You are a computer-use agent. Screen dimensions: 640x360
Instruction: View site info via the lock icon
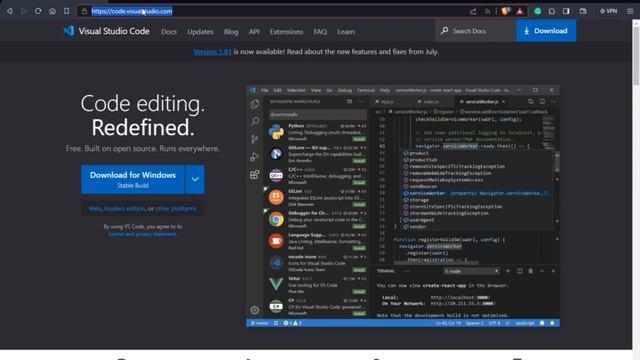(x=84, y=11)
